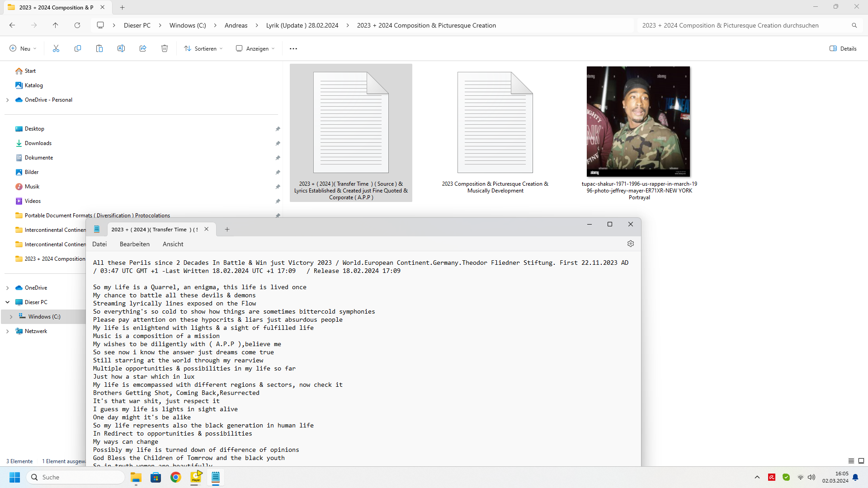The width and height of the screenshot is (868, 488).
Task: Click the Delete trash icon in Explorer toolbar
Action: pyautogui.click(x=165, y=48)
